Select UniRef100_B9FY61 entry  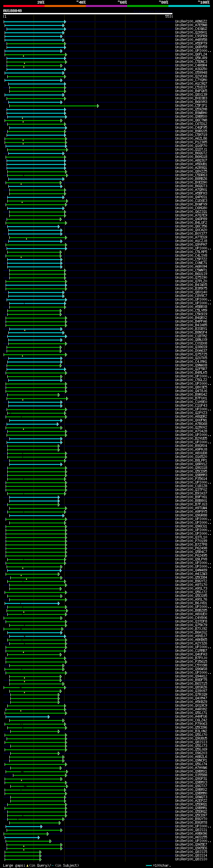tap(191, 497)
